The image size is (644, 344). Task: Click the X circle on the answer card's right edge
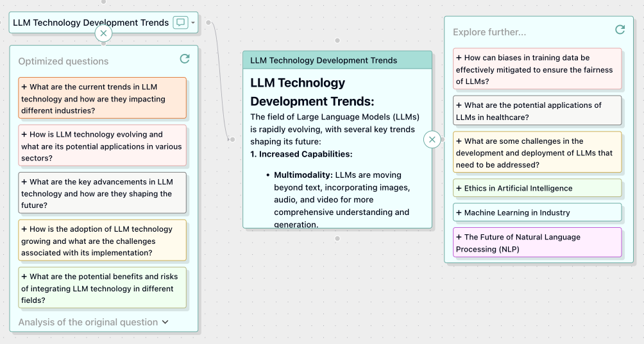[x=432, y=139]
